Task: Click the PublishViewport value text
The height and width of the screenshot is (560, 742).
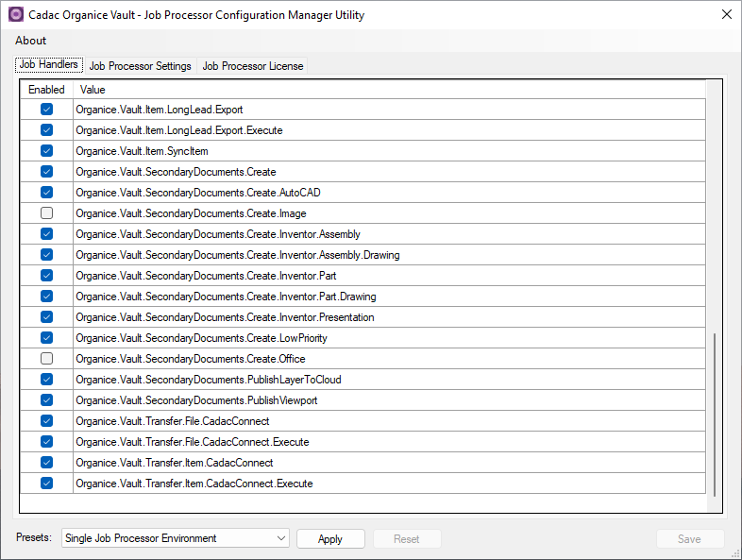Action: 196,401
